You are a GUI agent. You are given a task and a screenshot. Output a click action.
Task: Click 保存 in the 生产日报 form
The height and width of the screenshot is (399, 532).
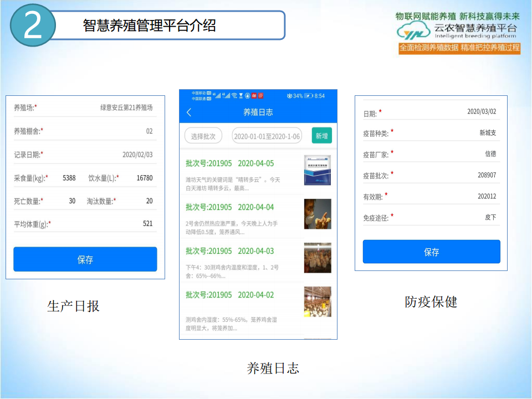coord(85,259)
